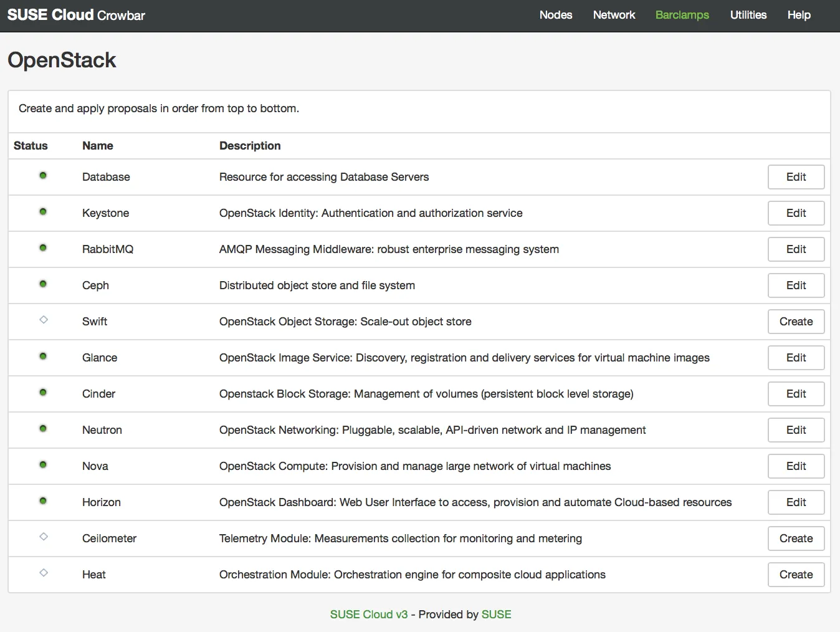The height and width of the screenshot is (632, 840).
Task: Click the Database name cell
Action: [106, 177]
